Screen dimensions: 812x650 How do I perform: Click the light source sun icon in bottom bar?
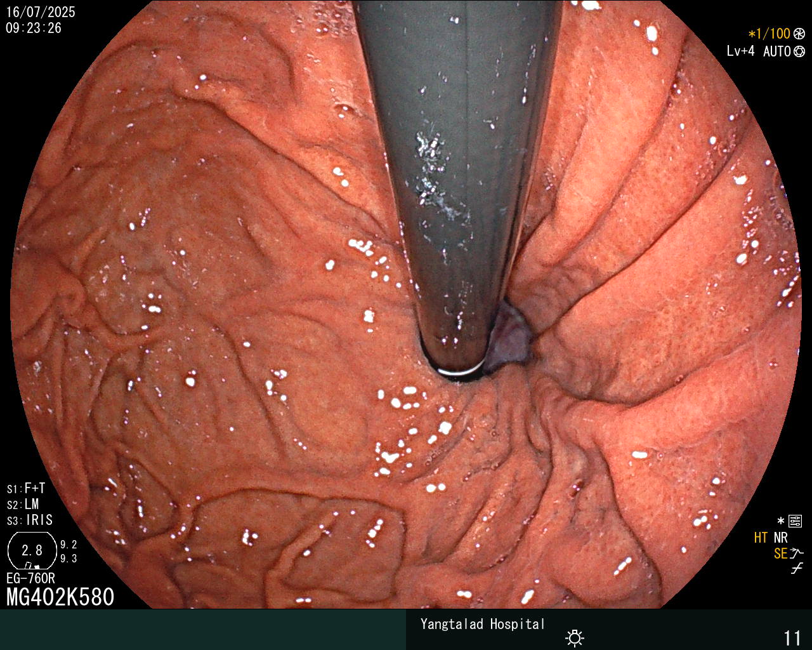point(575,637)
